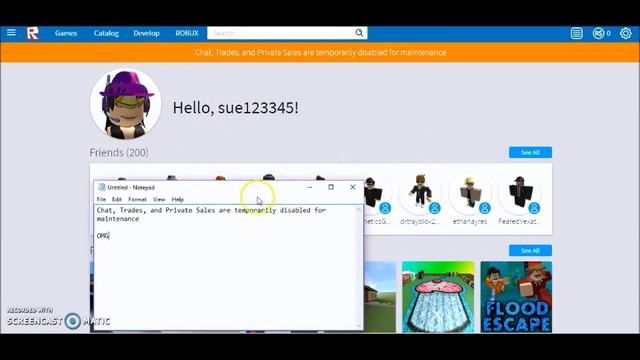Open Notepad Help menu
640x360 pixels.
click(x=178, y=199)
